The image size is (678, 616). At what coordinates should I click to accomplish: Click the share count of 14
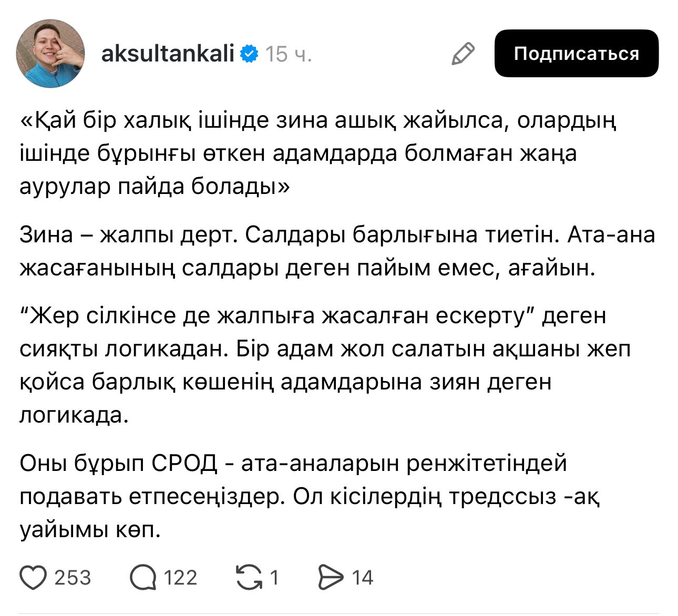click(x=362, y=578)
